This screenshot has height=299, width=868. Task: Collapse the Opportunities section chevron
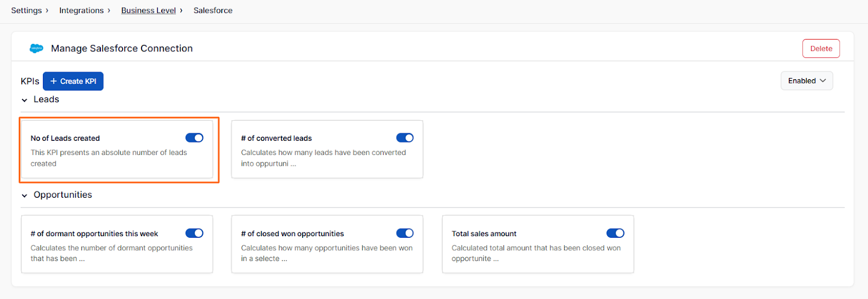tap(24, 196)
